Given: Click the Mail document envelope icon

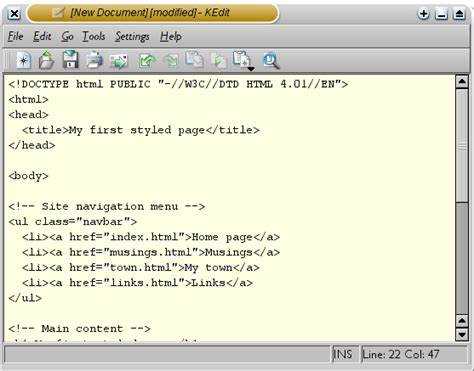Looking at the screenshot, I should [119, 61].
